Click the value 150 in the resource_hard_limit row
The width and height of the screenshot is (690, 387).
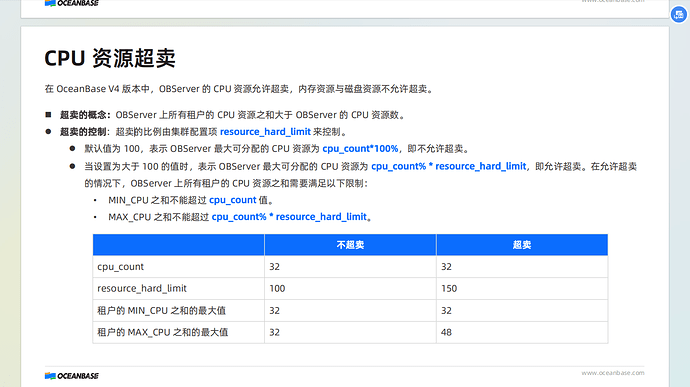point(449,288)
